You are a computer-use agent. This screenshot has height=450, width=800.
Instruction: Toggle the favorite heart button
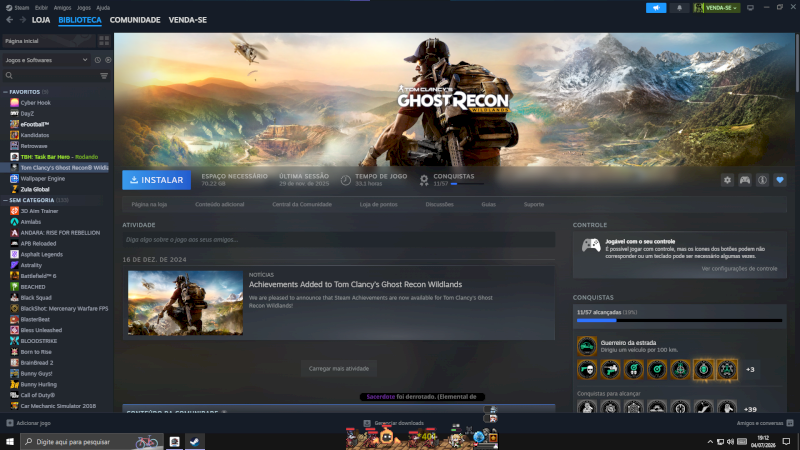click(780, 180)
